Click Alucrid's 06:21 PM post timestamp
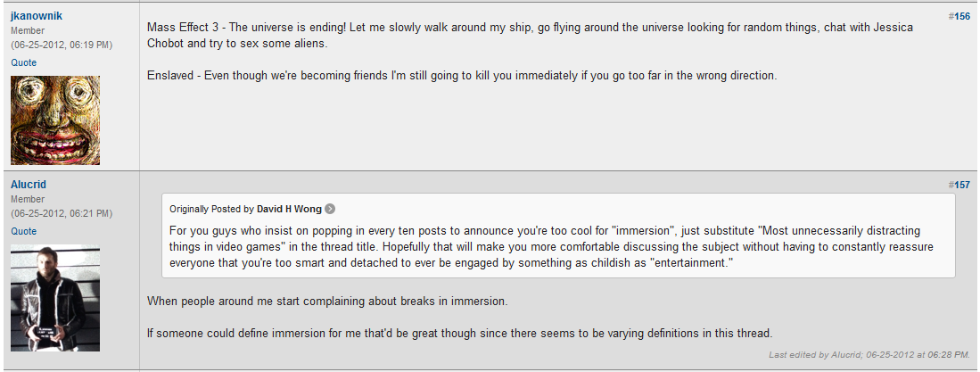980x372 pixels. [62, 213]
